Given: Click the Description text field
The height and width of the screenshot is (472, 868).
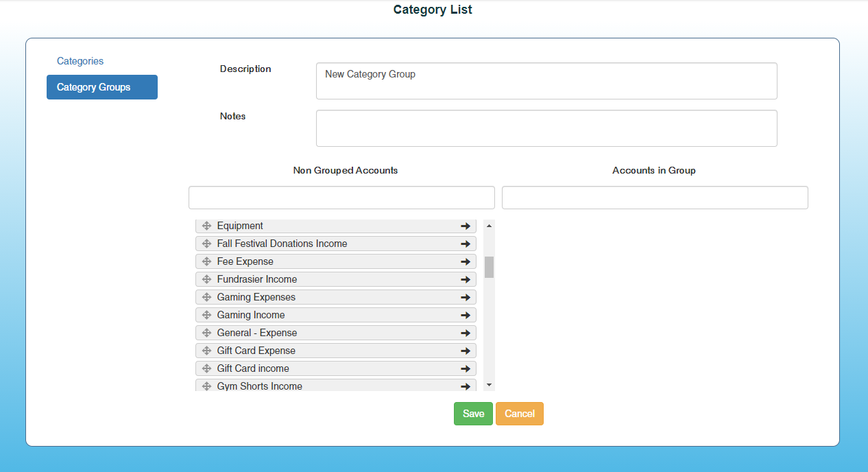Looking at the screenshot, I should pos(546,81).
